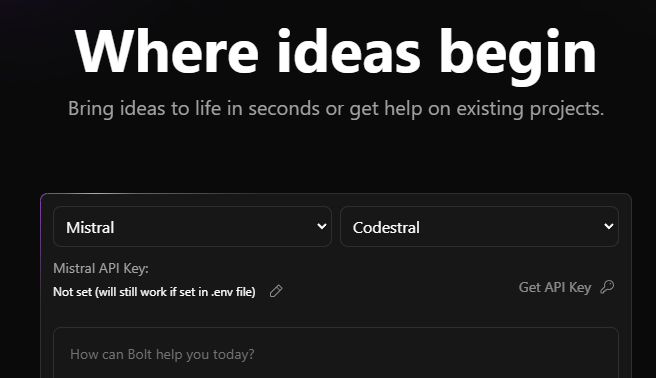Open the provider selector showing Mistral

(x=192, y=226)
